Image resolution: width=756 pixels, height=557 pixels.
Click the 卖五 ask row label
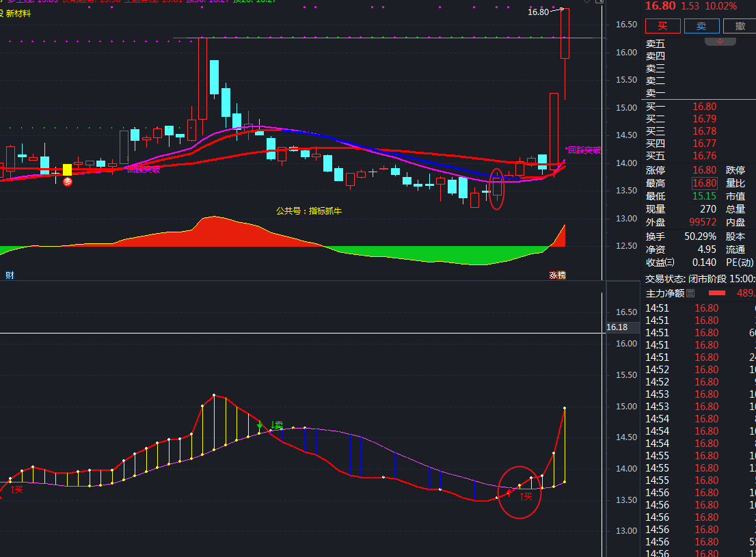coord(656,44)
